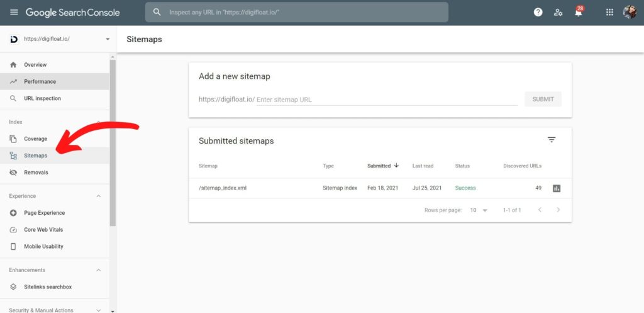Open the property selector dropdown for digifloat.io

(108, 39)
